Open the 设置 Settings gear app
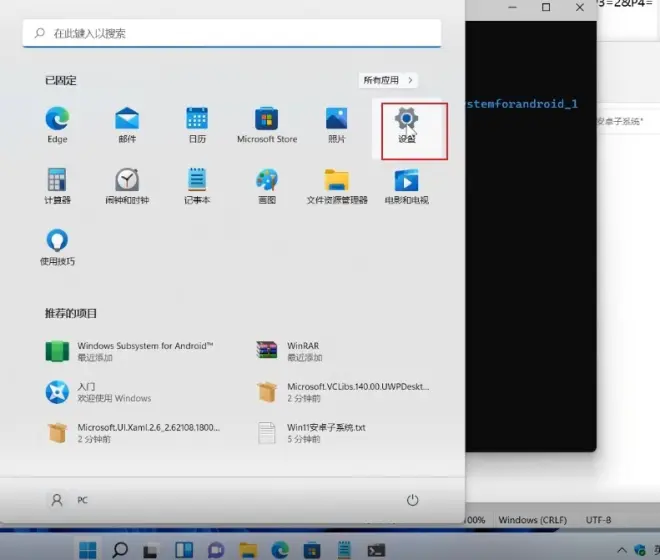The image size is (660, 560). [x=407, y=125]
